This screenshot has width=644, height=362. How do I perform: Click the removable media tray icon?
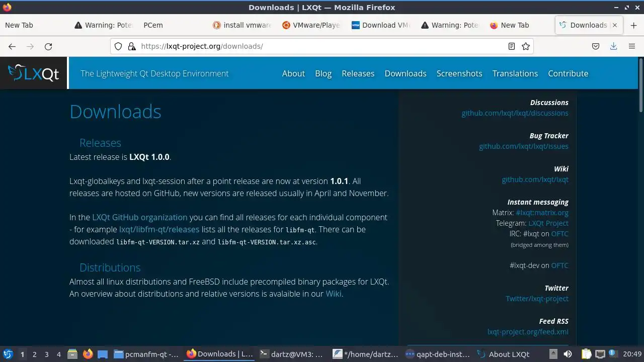(x=553, y=354)
